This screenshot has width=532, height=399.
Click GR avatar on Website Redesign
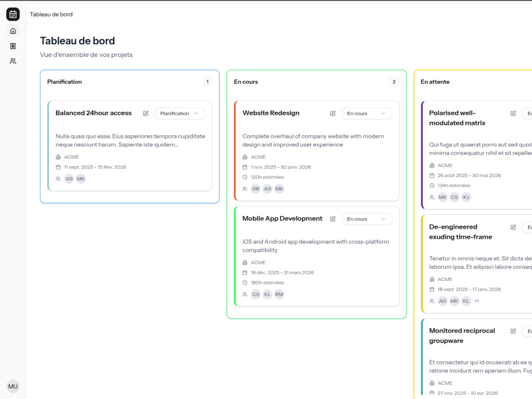click(x=256, y=189)
